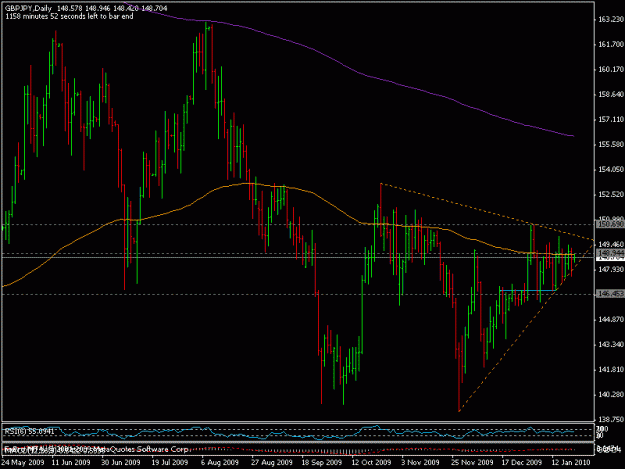Select the 155.580 price axis label

(611, 144)
